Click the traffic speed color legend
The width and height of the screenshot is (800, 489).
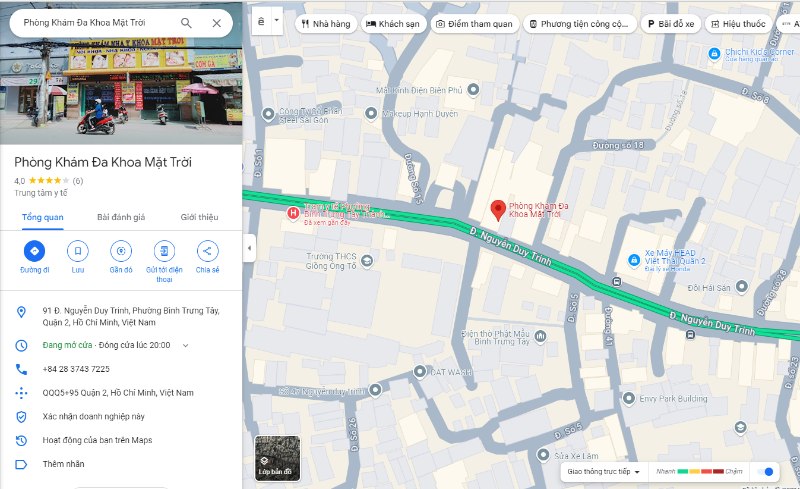[x=700, y=472]
